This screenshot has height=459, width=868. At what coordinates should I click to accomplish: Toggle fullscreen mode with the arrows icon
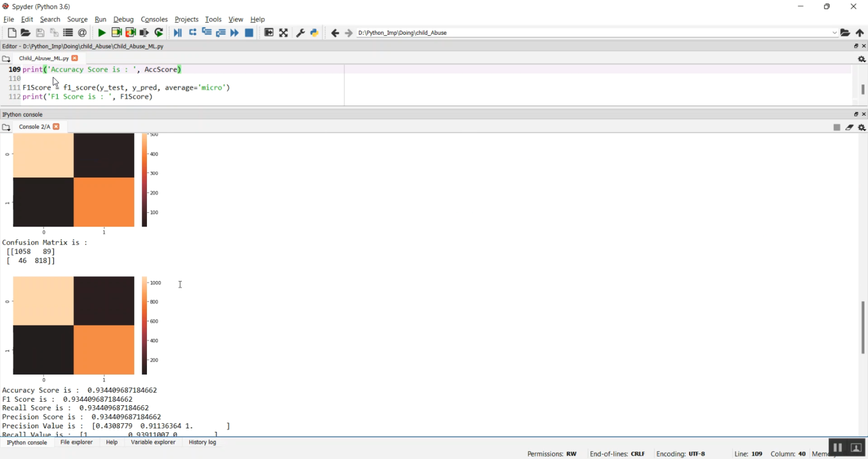283,33
